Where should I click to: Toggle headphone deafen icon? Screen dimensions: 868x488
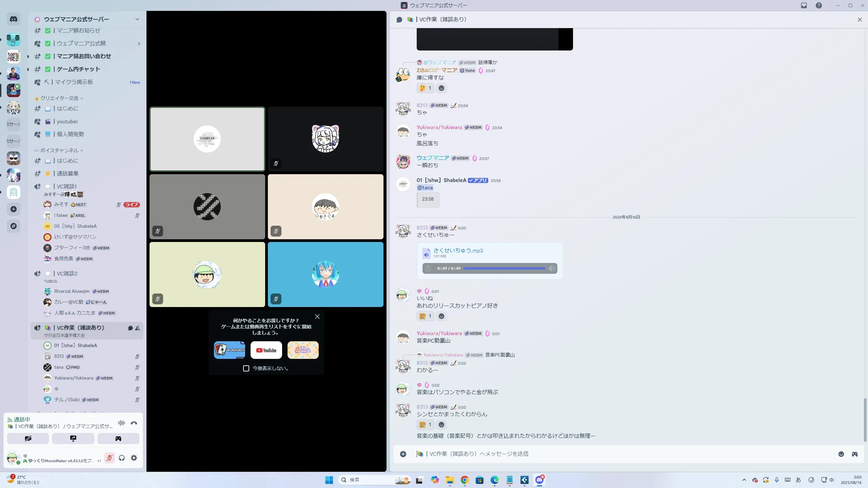(122, 458)
